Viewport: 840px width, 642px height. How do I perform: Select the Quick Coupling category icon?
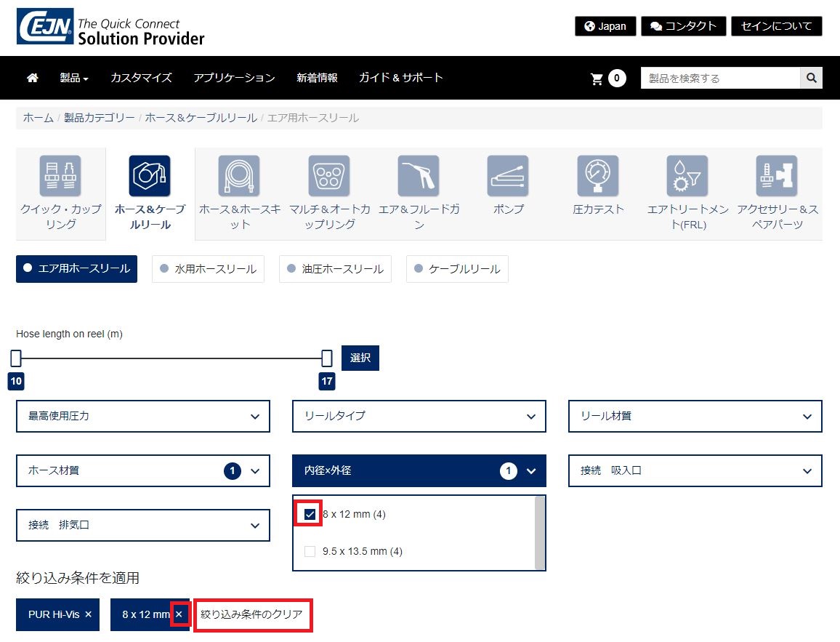click(60, 176)
